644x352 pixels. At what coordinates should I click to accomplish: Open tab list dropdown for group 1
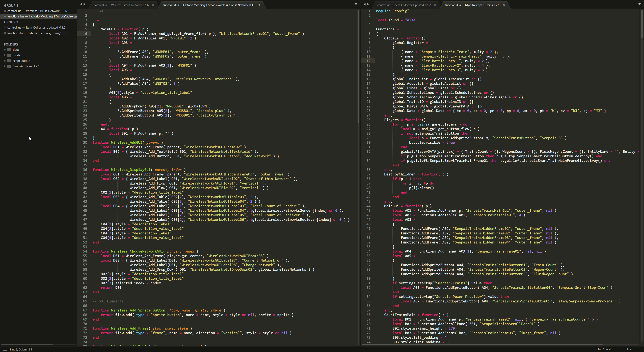[356, 4]
